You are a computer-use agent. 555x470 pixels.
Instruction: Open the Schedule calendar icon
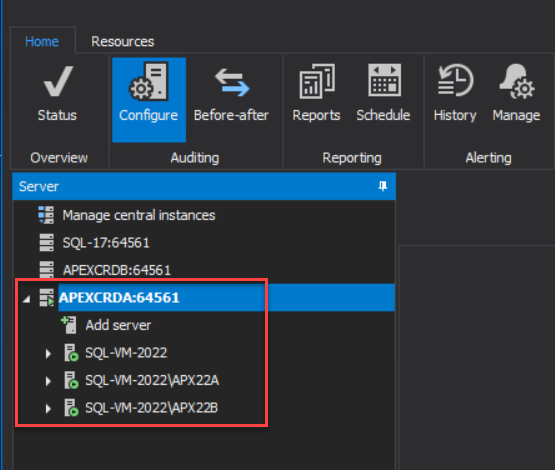(x=384, y=80)
